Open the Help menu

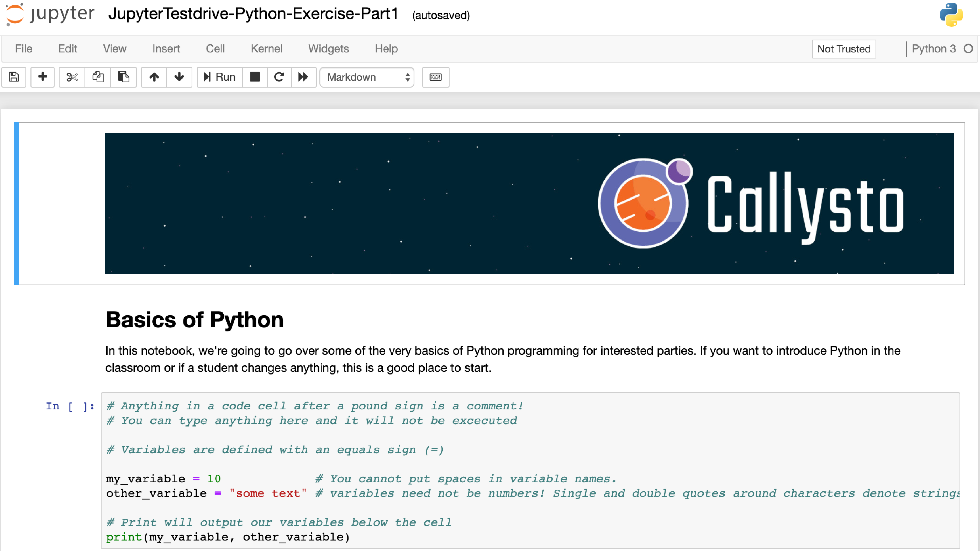[x=386, y=49]
